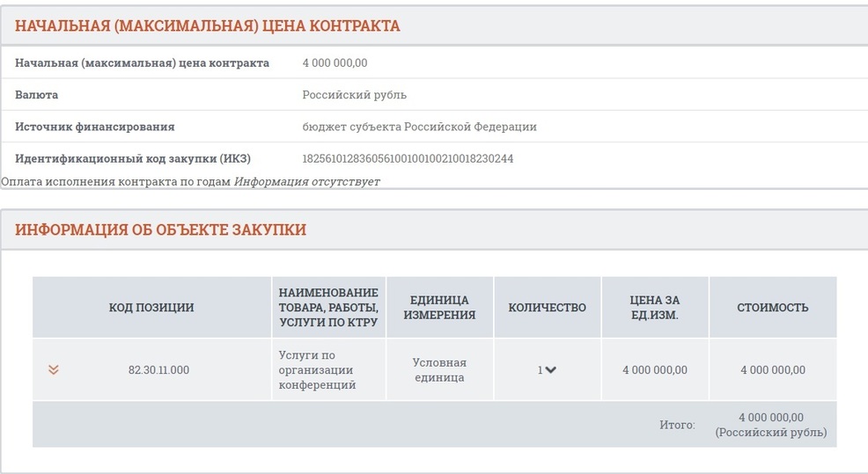Select the 'Начальная (максимальная) цена контракта' section header
Viewport: 868px width, 474px height.
[x=207, y=26]
